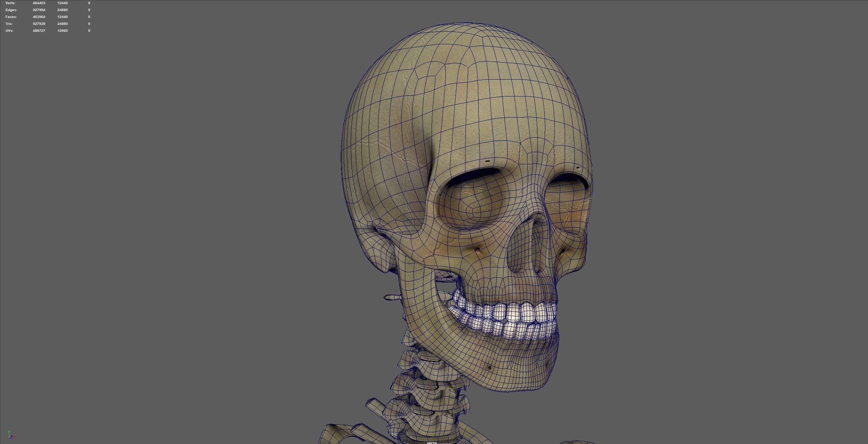Click the Verts label in the HUD

[x=10, y=3]
